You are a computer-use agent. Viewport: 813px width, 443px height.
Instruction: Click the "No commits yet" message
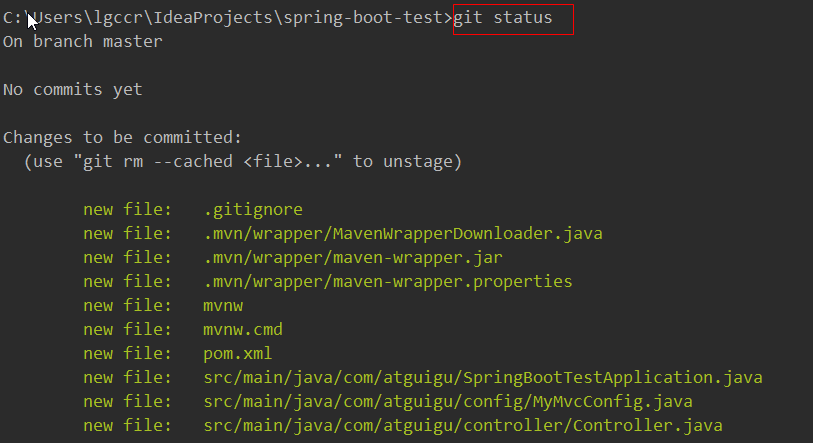pyautogui.click(x=73, y=90)
